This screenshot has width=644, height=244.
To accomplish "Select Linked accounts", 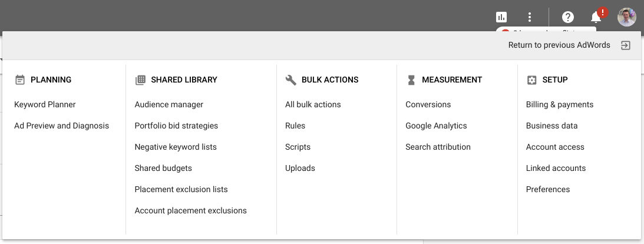I will coord(556,168).
